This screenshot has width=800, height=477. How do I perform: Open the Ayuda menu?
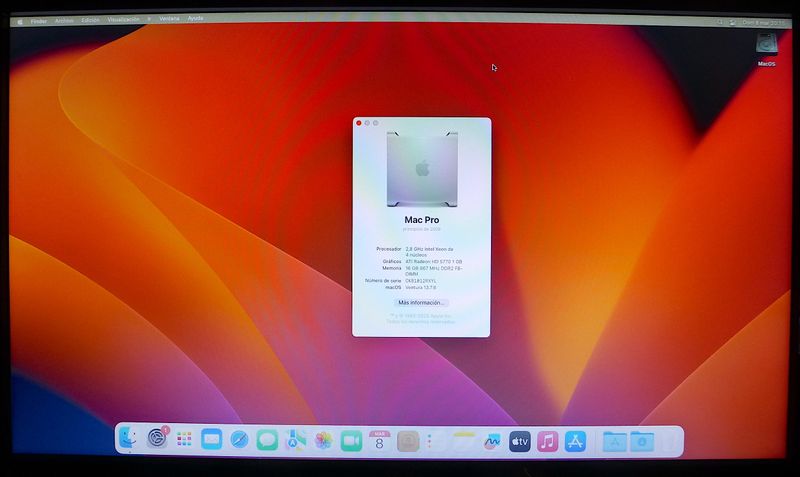195,18
